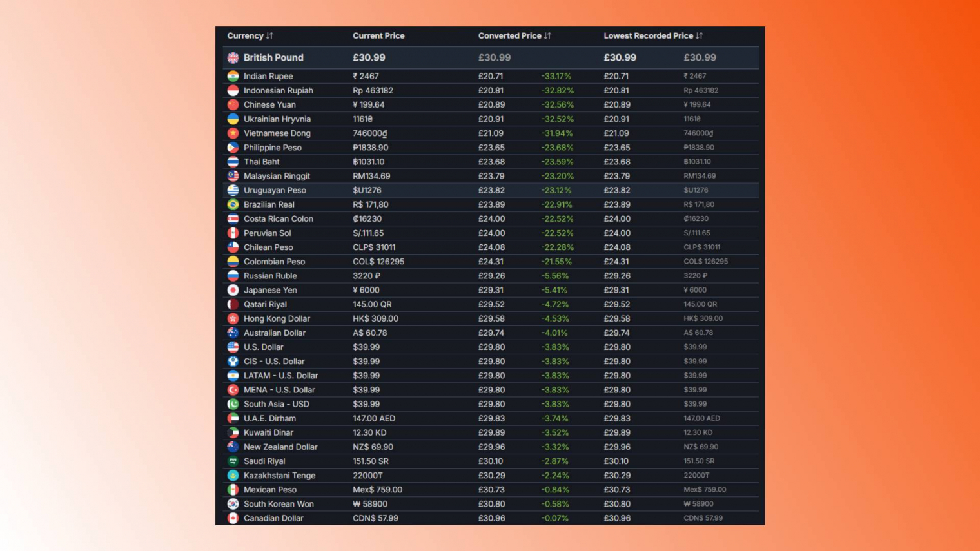
Task: Click the -33.17% Indian Rupee discount
Action: pos(556,76)
